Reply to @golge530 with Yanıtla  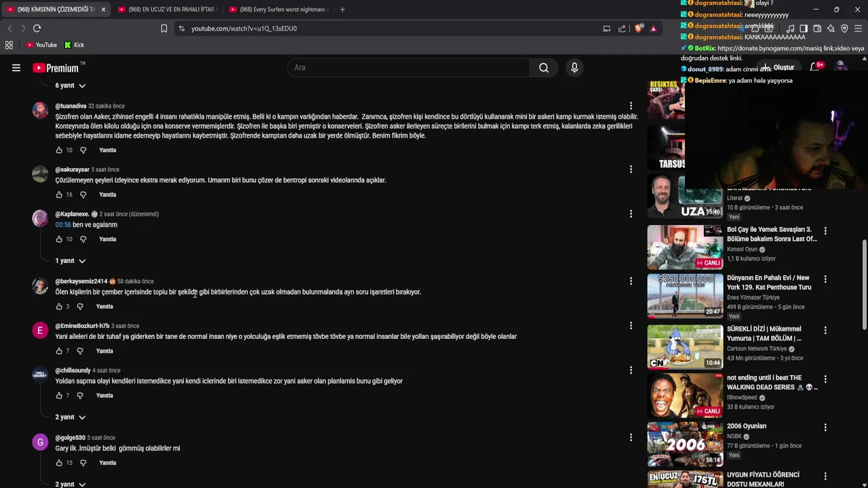(108, 463)
